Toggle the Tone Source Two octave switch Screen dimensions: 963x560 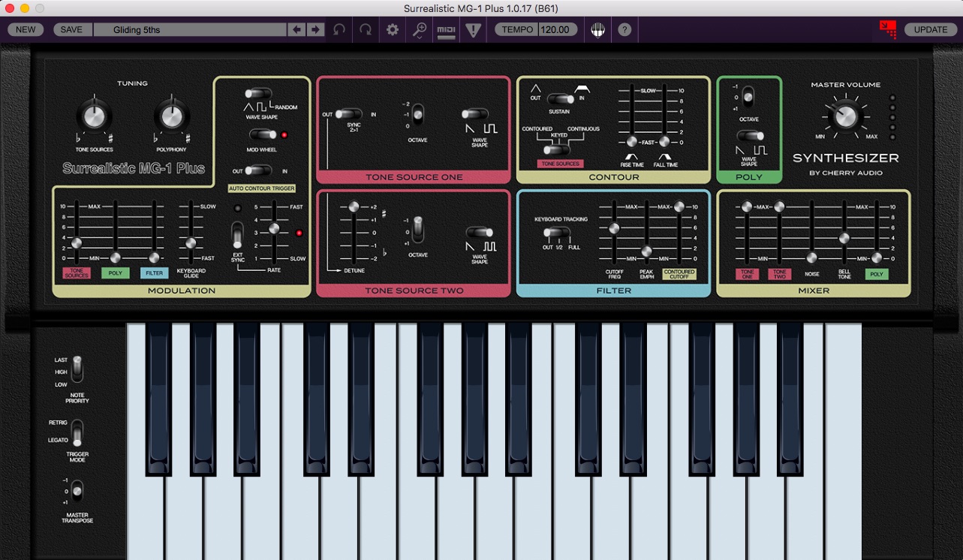click(418, 230)
